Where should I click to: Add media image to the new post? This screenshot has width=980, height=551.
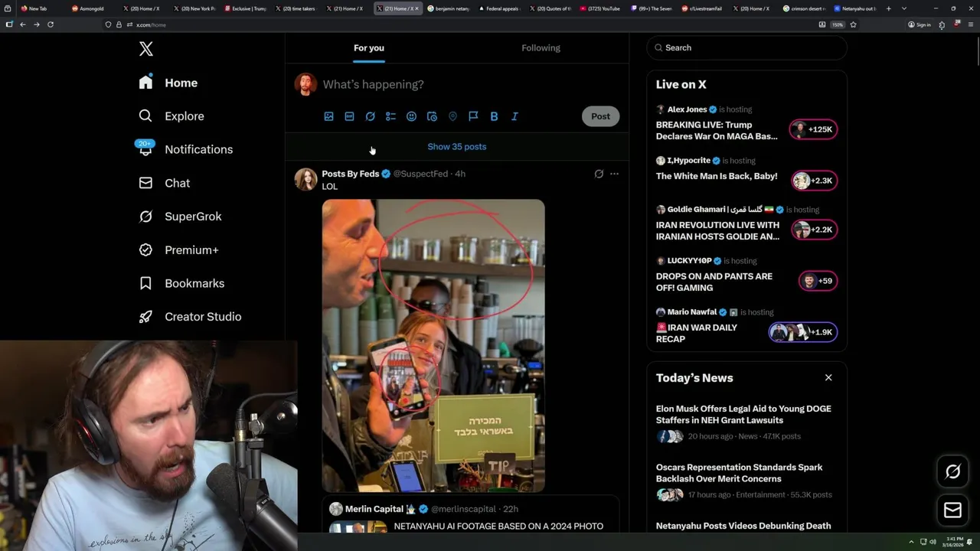click(x=328, y=116)
